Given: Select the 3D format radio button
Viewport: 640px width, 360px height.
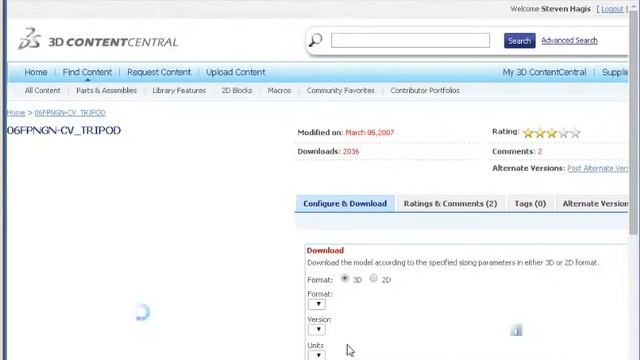Looking at the screenshot, I should coord(345,278).
